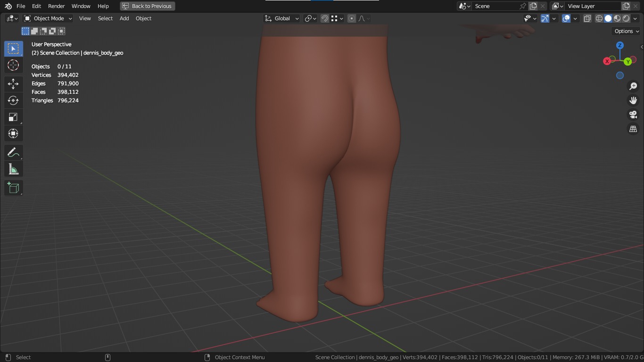Open the Edit menu
Image resolution: width=644 pixels, height=362 pixels.
click(36, 6)
